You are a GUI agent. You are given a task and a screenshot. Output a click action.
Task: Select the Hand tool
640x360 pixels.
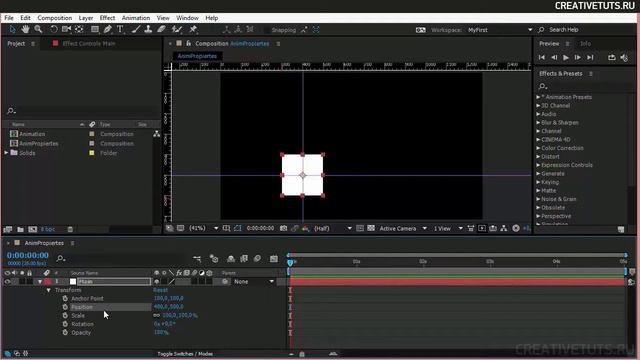tap(25, 29)
